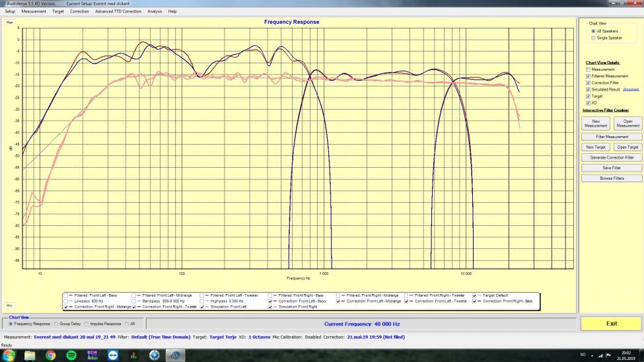
Task: Open TeamViewer from the taskbar
Action: pos(113,355)
